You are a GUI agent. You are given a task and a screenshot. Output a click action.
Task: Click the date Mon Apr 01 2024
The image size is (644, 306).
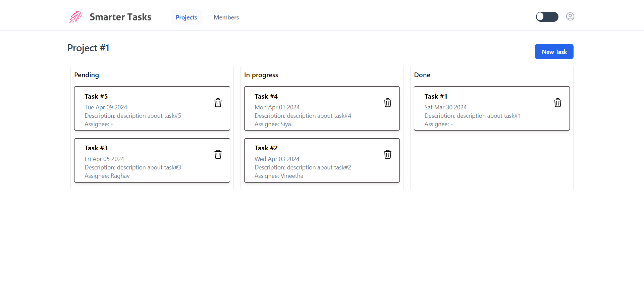tap(277, 107)
